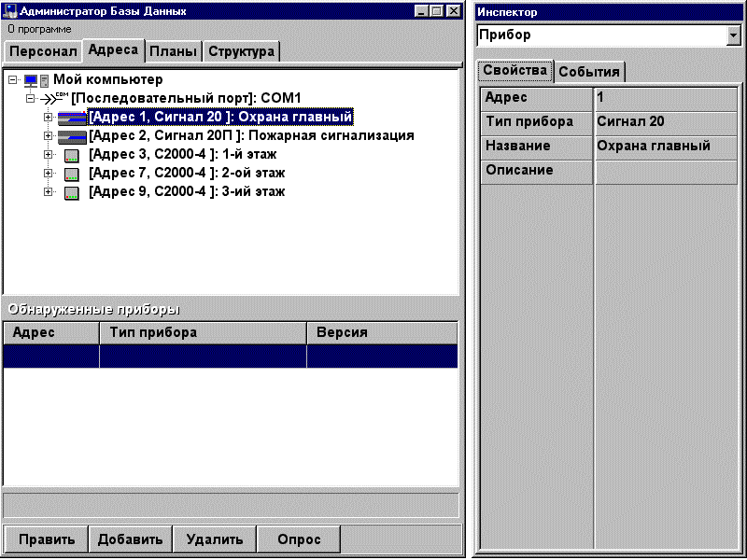Collapse the Мой компьютер tree node
Viewport: 747px width, 560px height.
click(x=12, y=80)
